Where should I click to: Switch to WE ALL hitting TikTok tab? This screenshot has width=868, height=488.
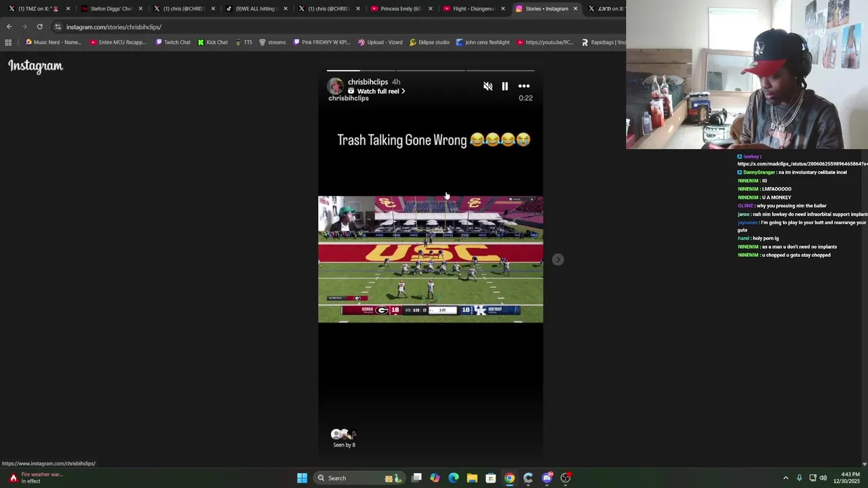254,9
